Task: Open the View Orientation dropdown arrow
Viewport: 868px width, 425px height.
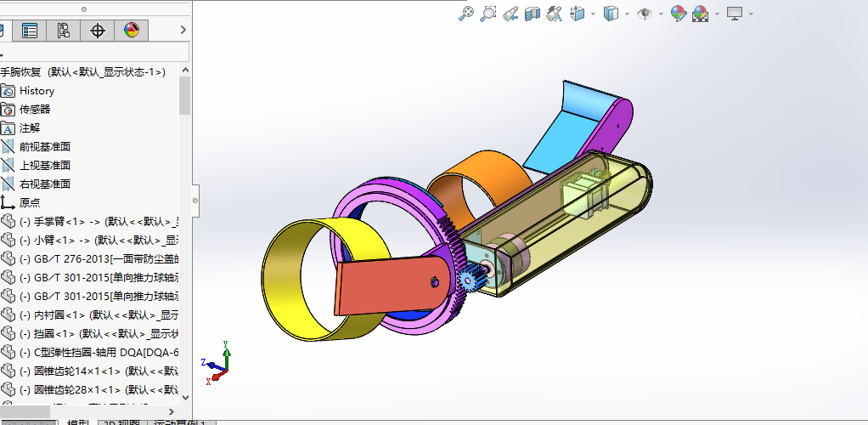Action: point(593,14)
